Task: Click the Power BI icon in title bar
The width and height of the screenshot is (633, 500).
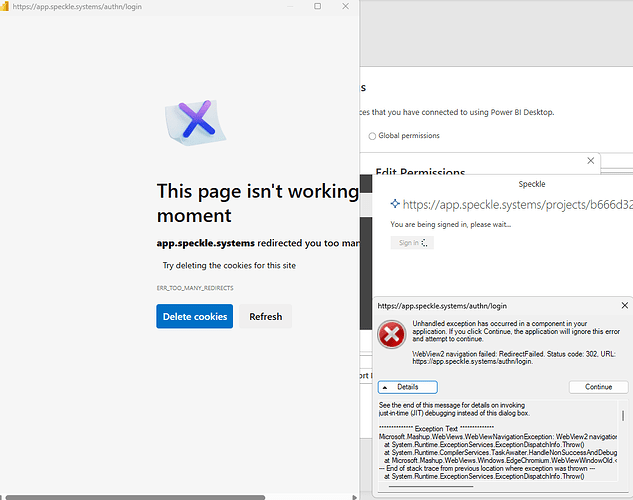Action: pos(4,6)
